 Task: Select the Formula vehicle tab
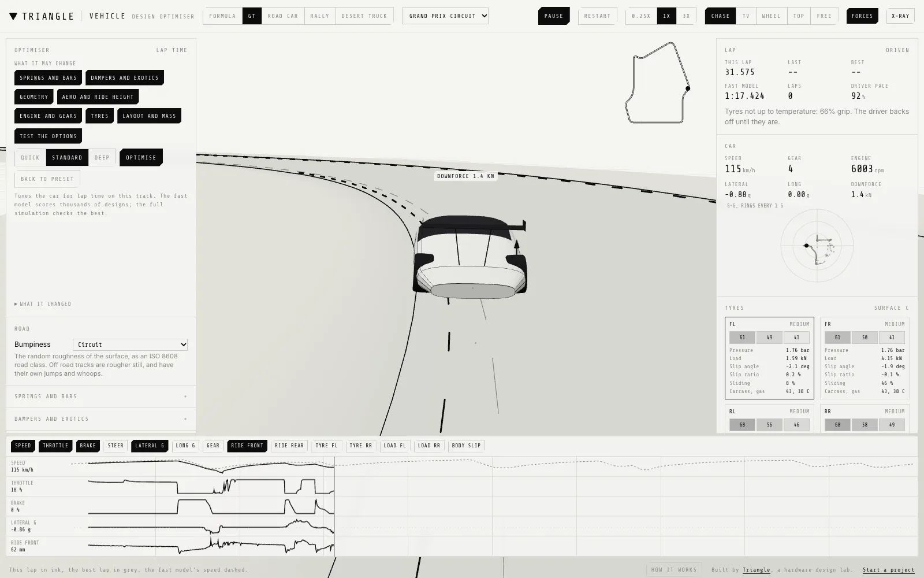click(222, 16)
